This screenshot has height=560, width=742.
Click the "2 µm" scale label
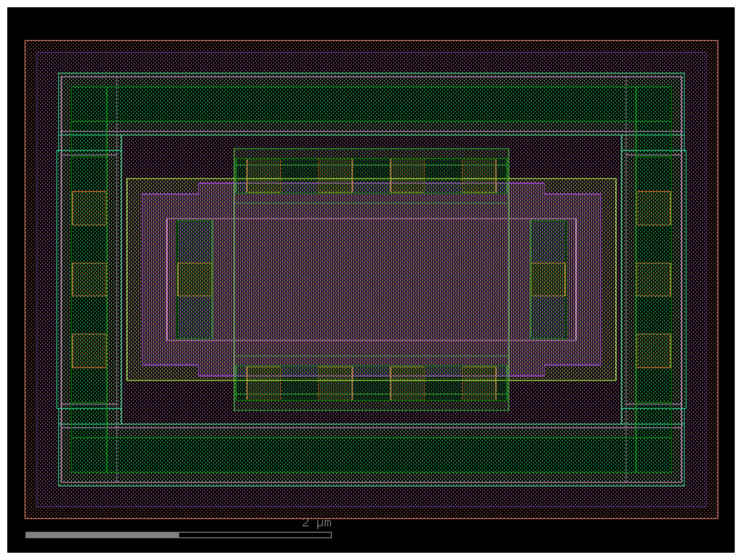click(317, 523)
